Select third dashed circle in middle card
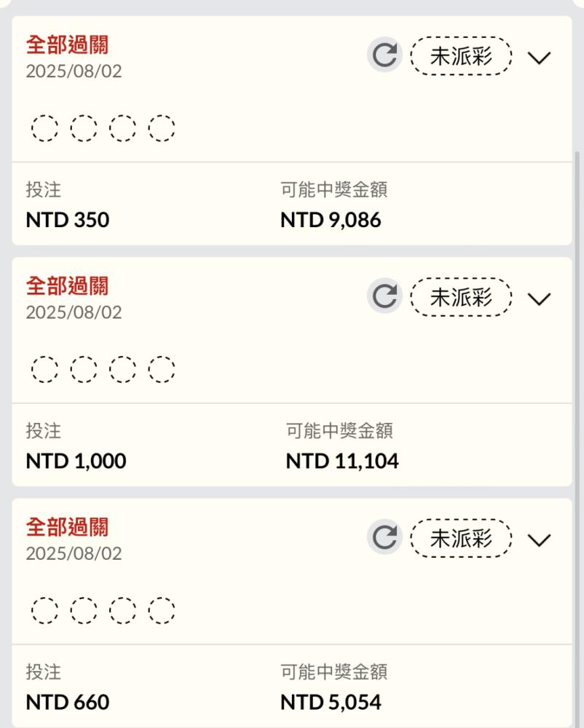Image resolution: width=584 pixels, height=728 pixels. tap(122, 369)
